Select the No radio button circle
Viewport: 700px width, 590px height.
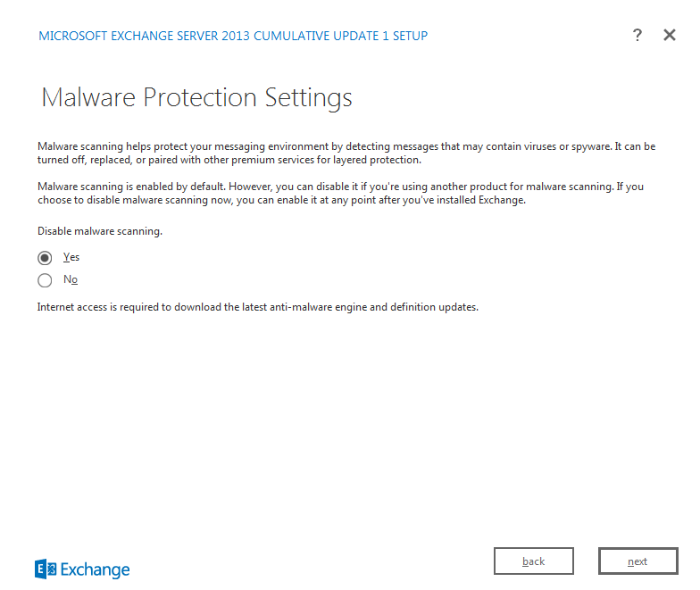(45, 280)
